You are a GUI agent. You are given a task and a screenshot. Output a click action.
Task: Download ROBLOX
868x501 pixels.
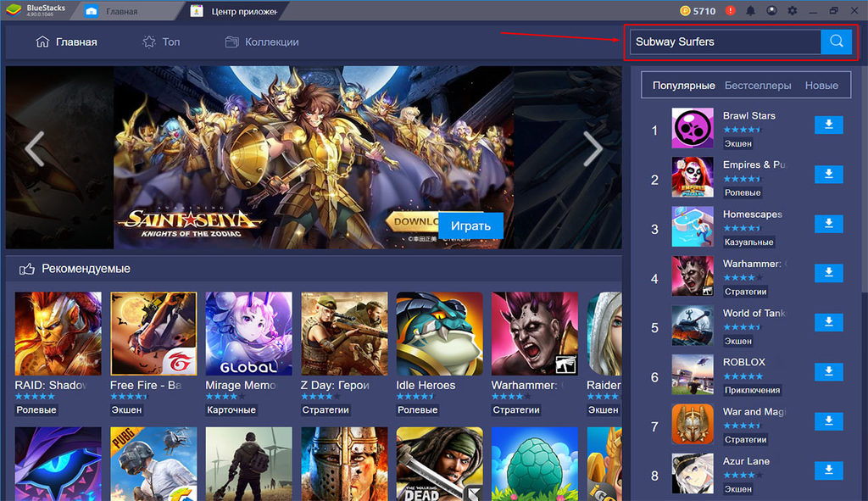coord(829,371)
